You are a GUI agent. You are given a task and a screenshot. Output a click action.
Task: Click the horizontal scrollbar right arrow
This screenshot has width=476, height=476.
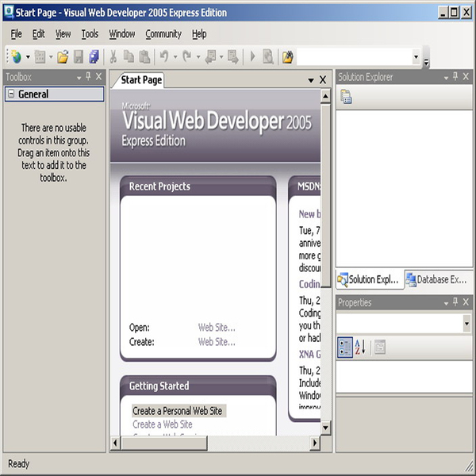[315, 443]
